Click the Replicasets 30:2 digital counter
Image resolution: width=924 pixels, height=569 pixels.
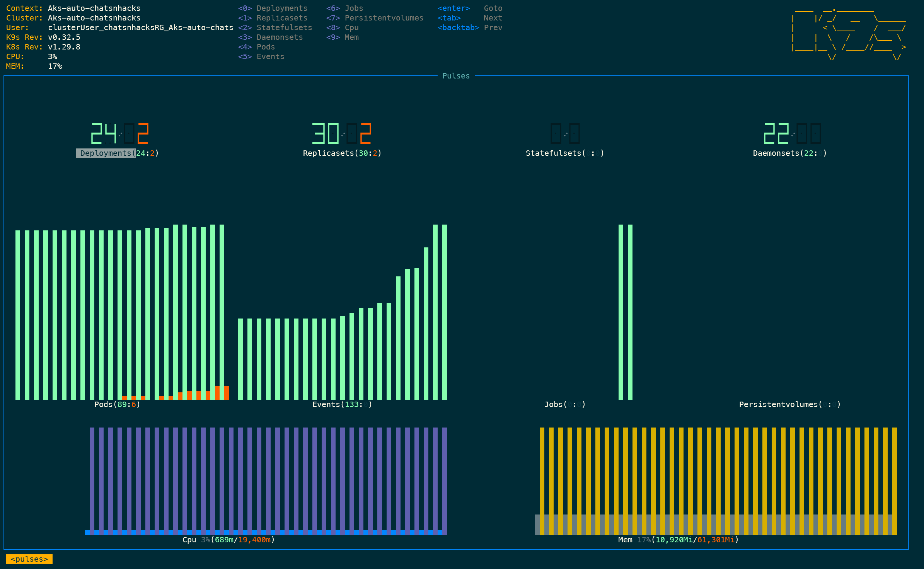pyautogui.click(x=342, y=133)
